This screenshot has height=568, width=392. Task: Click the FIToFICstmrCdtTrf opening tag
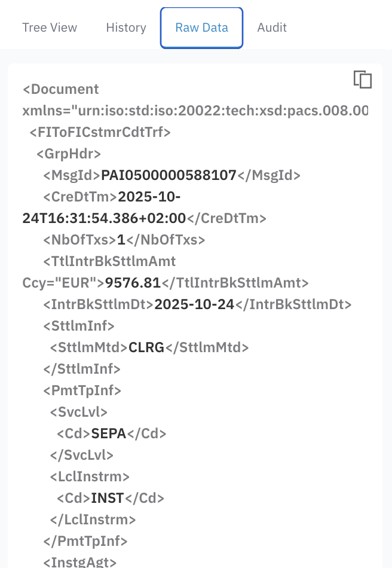point(100,132)
